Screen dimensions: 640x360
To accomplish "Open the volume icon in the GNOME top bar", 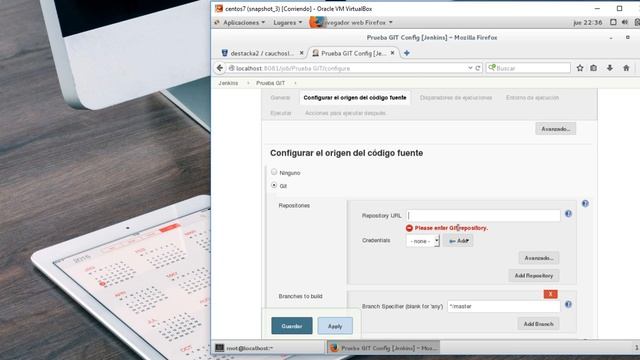I will tap(625, 22).
